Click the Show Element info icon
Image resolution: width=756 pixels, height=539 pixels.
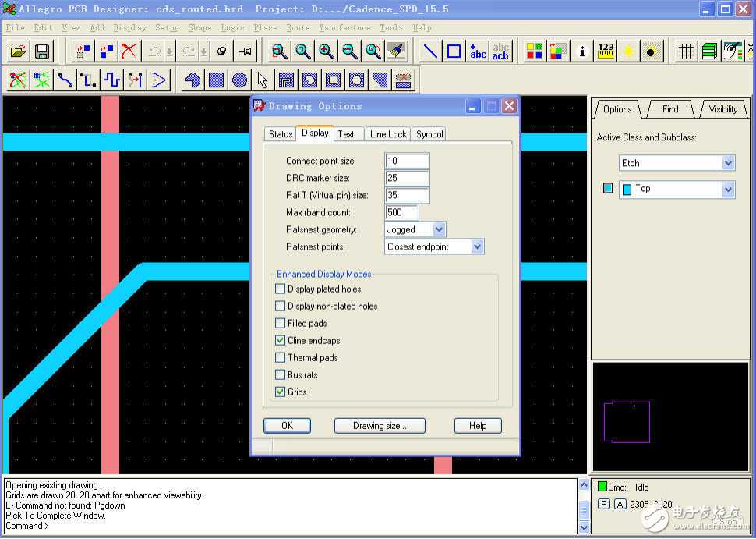[582, 51]
